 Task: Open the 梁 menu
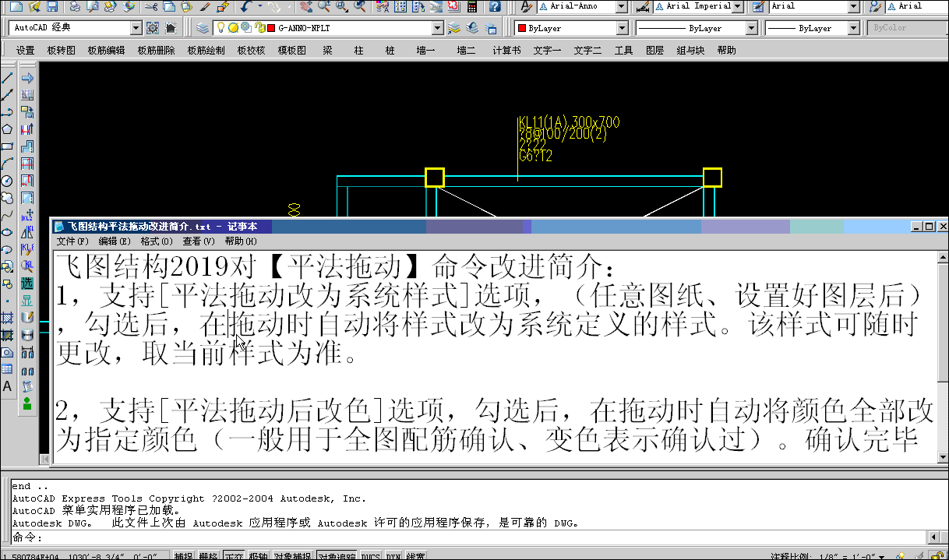327,51
